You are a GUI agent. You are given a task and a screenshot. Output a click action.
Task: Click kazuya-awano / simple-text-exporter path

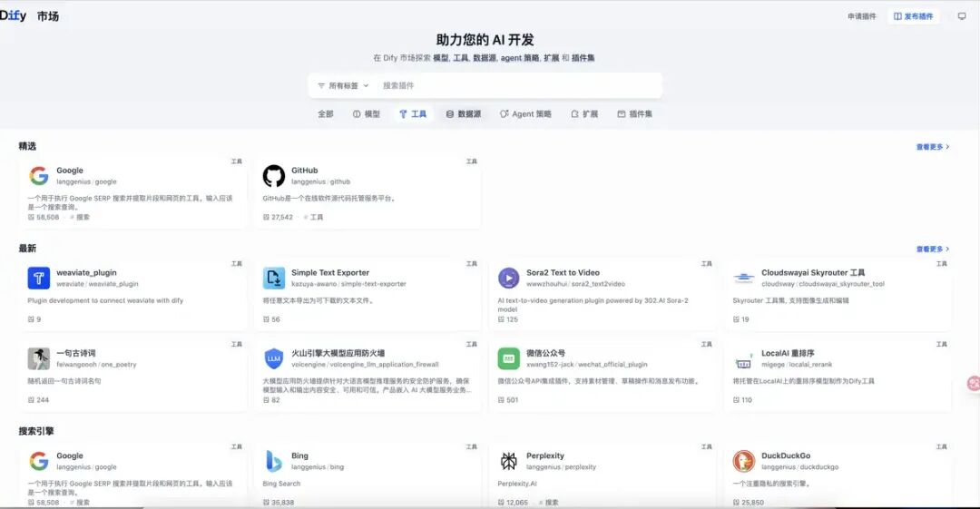(x=348, y=284)
